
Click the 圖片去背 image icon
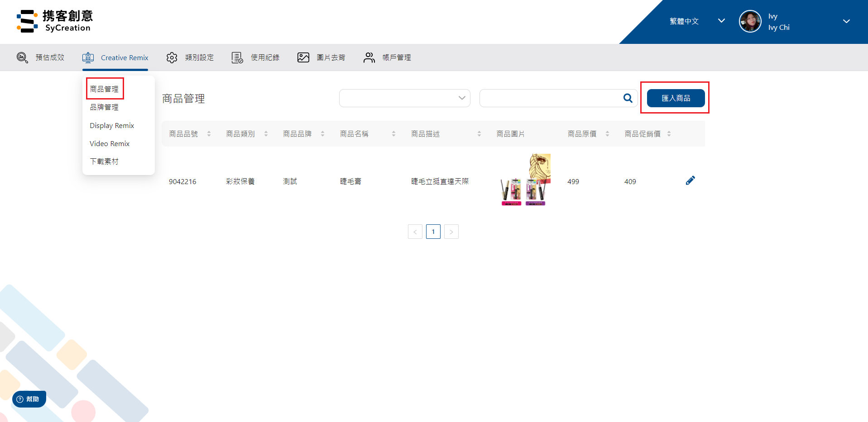(x=303, y=57)
